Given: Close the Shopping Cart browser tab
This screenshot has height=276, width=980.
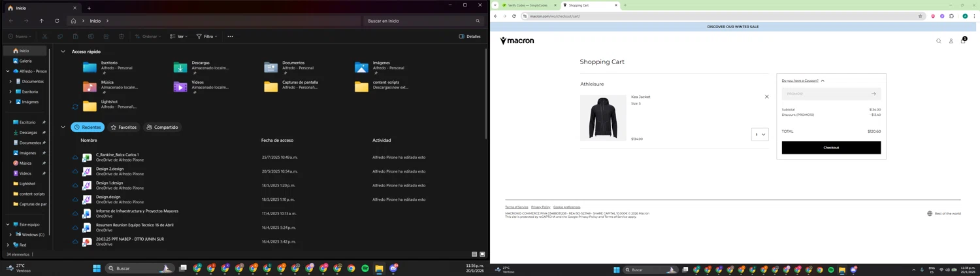Looking at the screenshot, I should pyautogui.click(x=615, y=5).
